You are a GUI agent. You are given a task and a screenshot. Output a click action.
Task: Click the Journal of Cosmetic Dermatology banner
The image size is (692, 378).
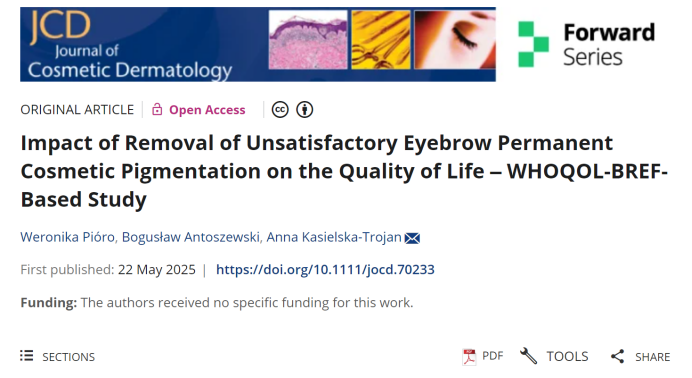tap(258, 44)
